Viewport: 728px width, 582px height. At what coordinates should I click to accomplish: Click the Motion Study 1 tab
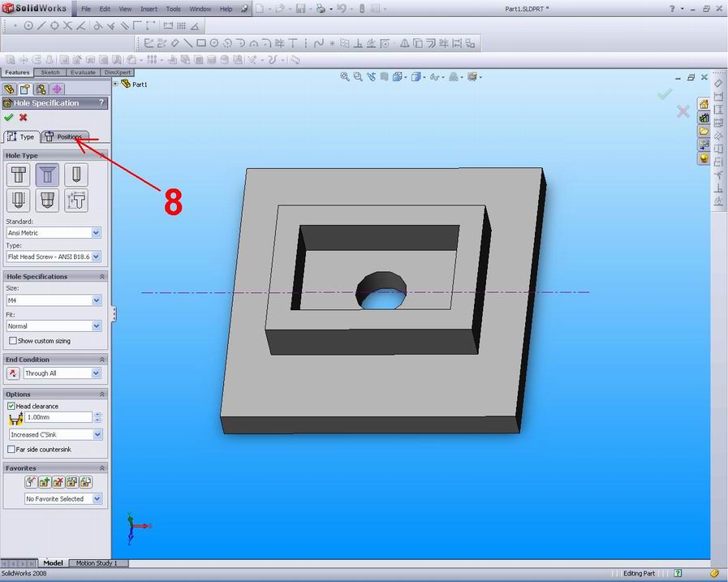[97, 563]
